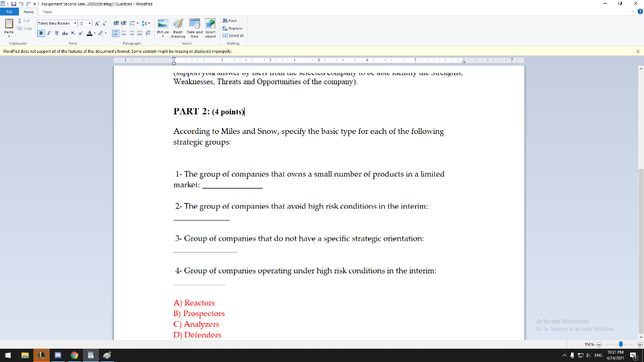Open the font size dropdown
The image size is (644, 362).
(89, 23)
